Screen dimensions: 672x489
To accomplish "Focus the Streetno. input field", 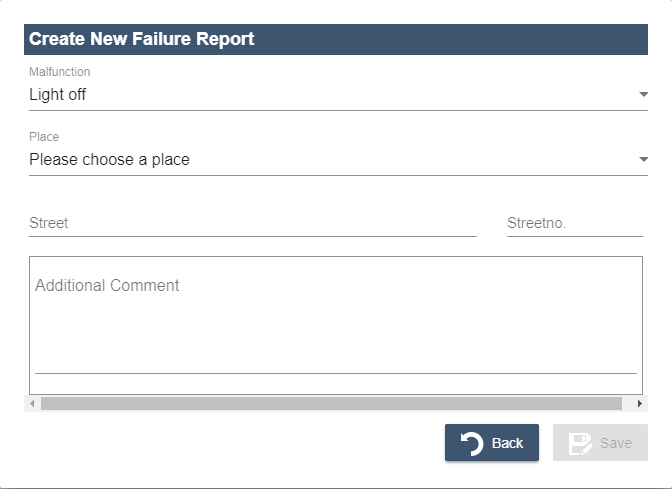I will [574, 223].
